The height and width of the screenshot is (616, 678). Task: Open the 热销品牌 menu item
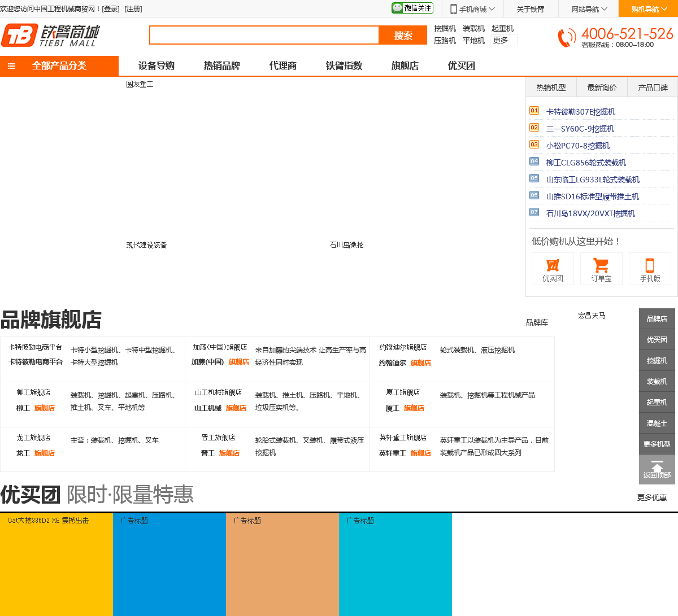click(222, 66)
